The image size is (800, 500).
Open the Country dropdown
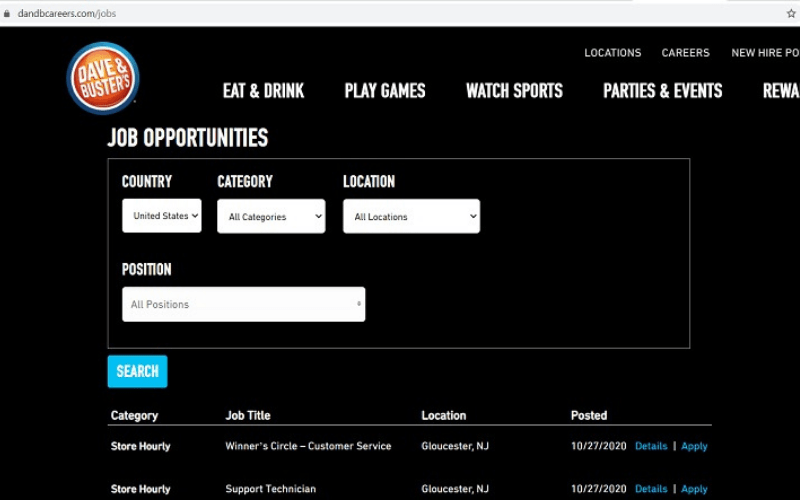tap(162, 216)
